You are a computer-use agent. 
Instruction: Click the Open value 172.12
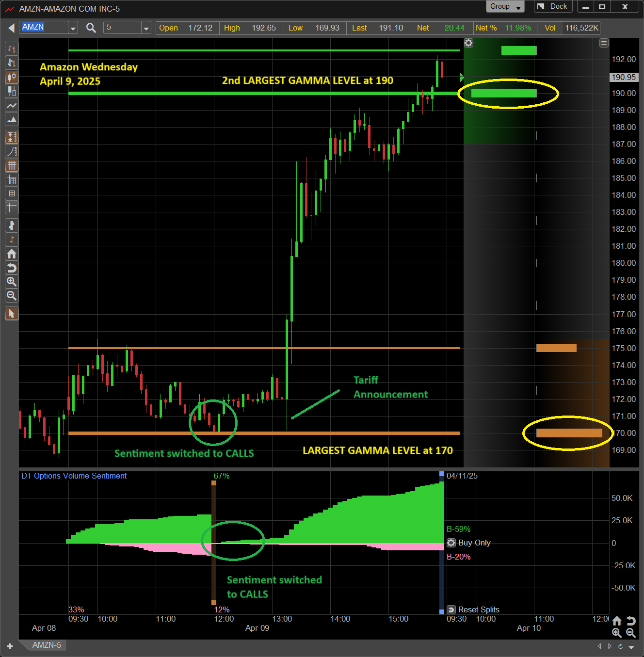pos(200,28)
